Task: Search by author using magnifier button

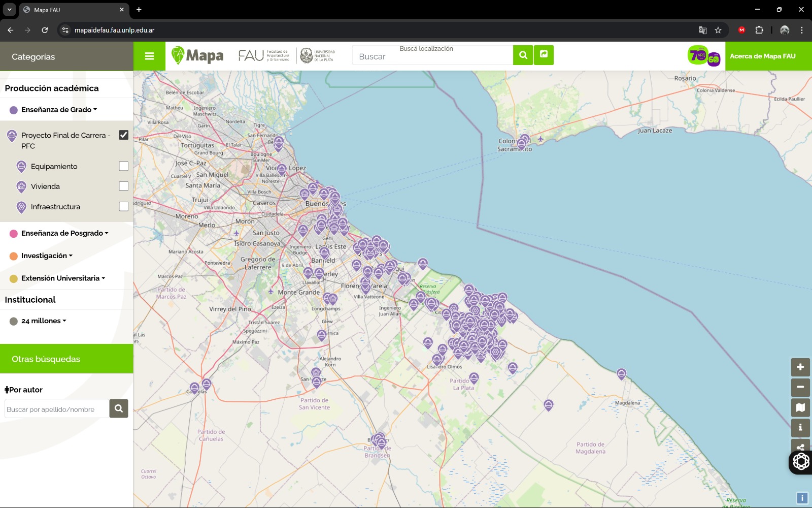Action: click(x=119, y=408)
